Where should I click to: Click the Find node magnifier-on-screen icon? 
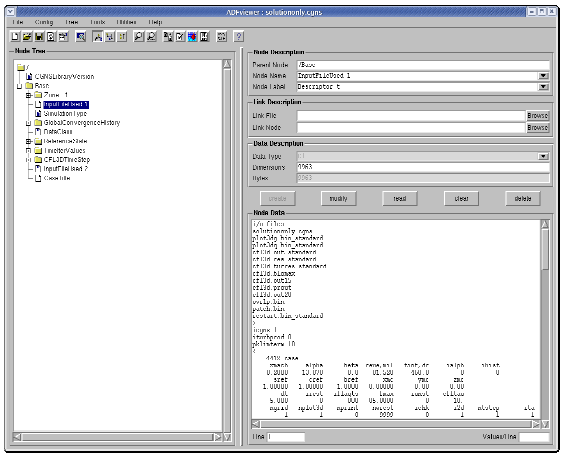click(x=81, y=36)
